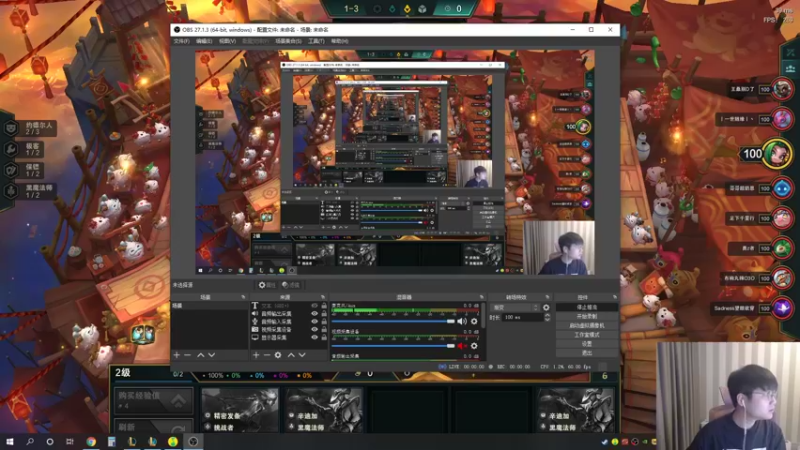Viewport: 800px width, 450px height.
Task: Toggle visibility of the 文本 (GDI+) source
Action: tap(314, 306)
